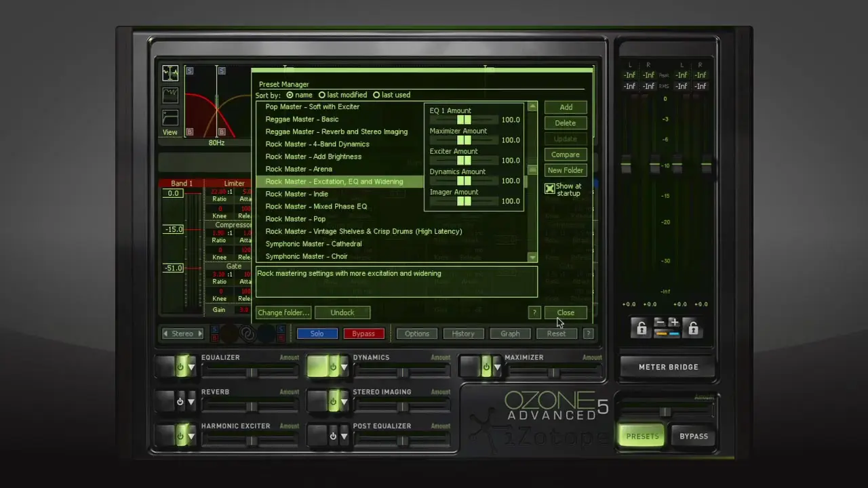This screenshot has height=488, width=868.
Task: Click the HARMONIC EXCITER power icon
Action: coord(180,436)
